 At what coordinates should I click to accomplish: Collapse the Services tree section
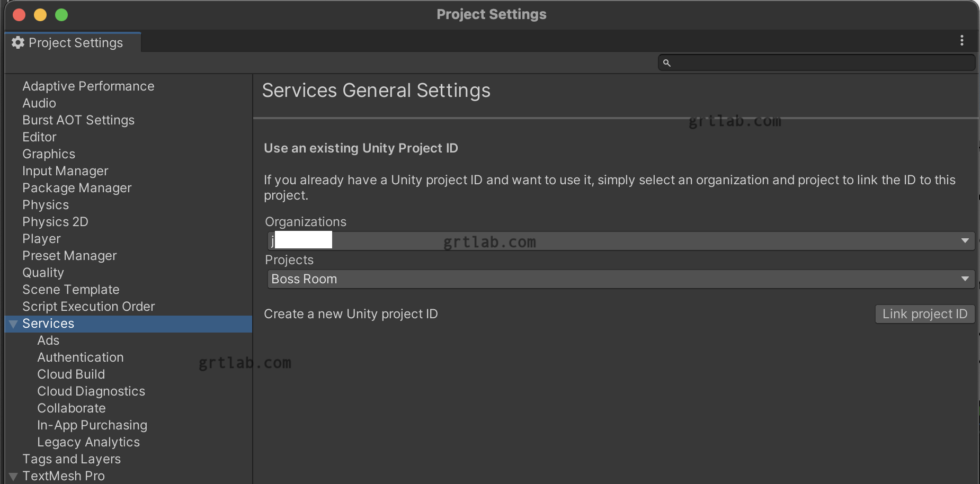pyautogui.click(x=14, y=324)
